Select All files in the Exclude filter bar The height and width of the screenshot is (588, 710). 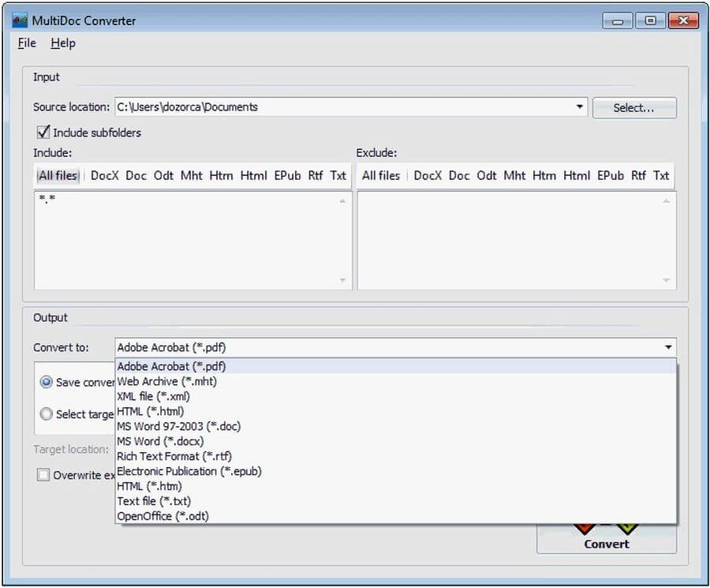(x=381, y=175)
